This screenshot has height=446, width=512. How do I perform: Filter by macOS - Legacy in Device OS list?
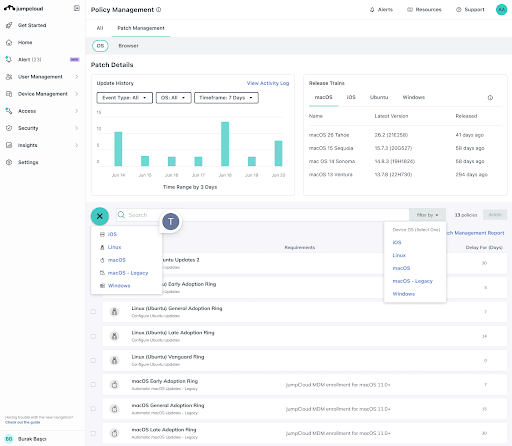[413, 281]
